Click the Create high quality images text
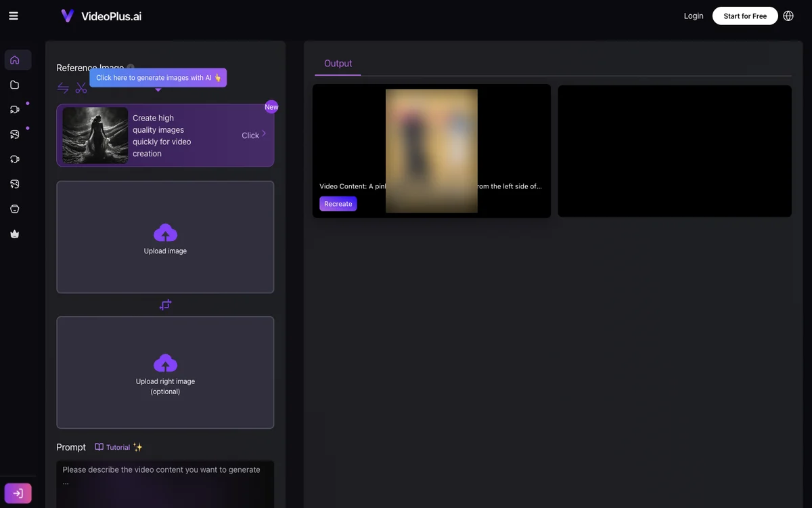Image resolution: width=812 pixels, height=508 pixels. coord(162,135)
